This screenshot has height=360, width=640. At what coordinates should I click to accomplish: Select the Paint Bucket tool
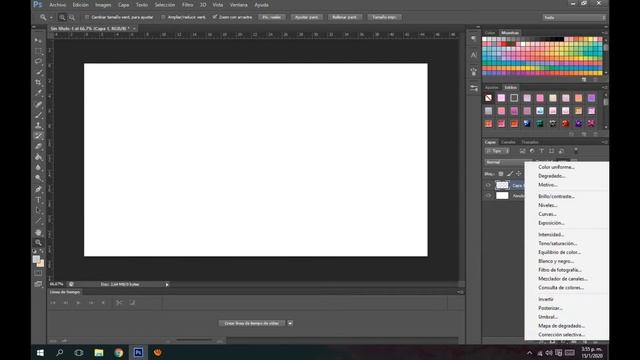click(38, 157)
